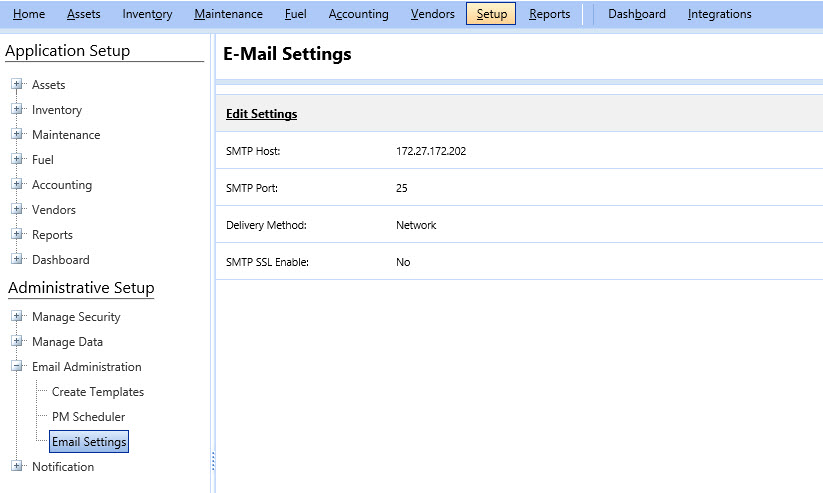823x493 pixels.
Task: Click the Edit Settings link
Action: click(x=261, y=114)
